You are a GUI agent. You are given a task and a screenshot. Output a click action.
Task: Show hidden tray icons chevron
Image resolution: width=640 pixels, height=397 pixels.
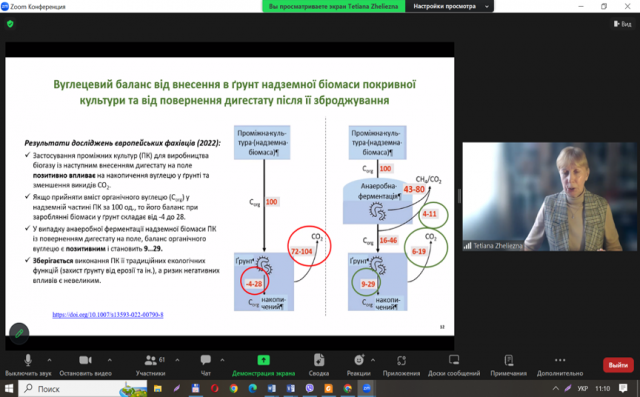pyautogui.click(x=555, y=388)
